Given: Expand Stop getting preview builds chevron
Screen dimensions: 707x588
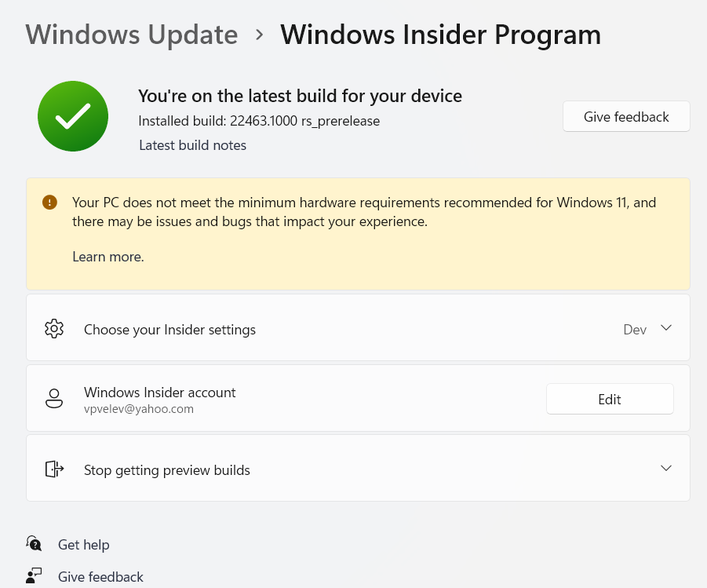Looking at the screenshot, I should (666, 468).
